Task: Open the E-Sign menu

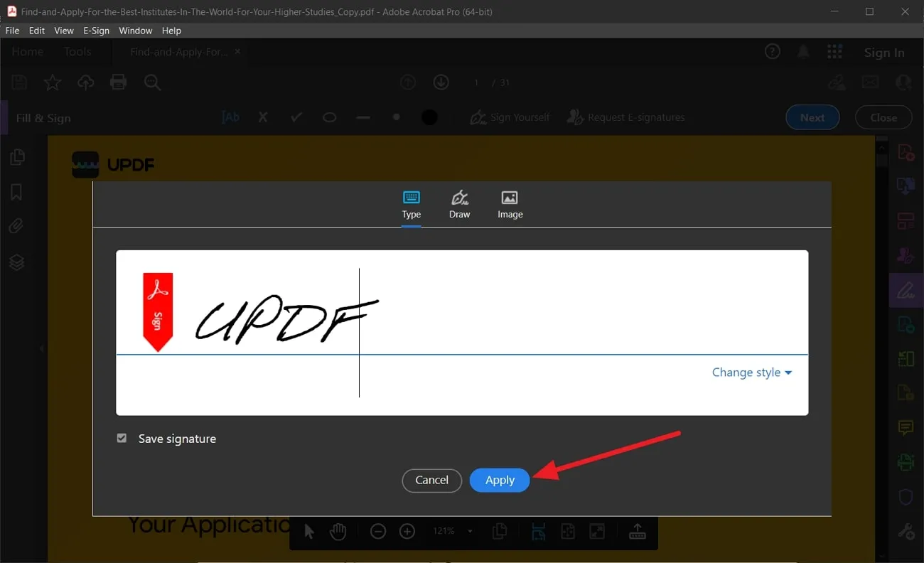Action: coord(97,31)
